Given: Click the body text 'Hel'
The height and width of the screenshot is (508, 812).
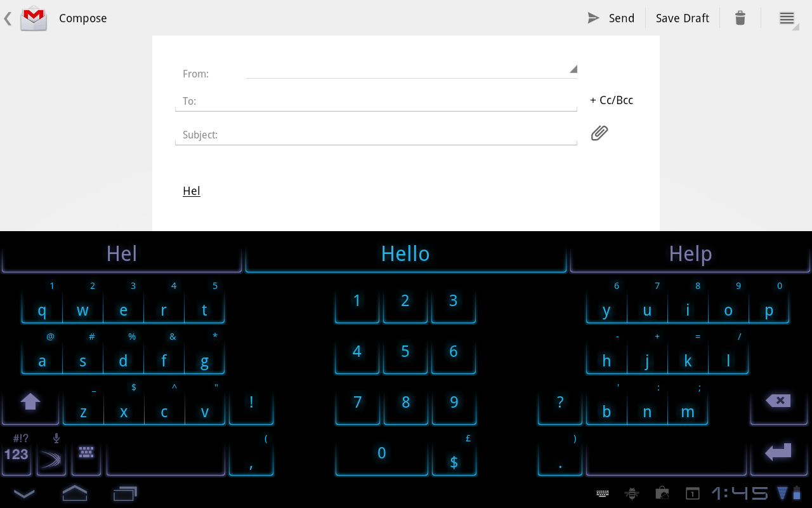Looking at the screenshot, I should pos(192,191).
